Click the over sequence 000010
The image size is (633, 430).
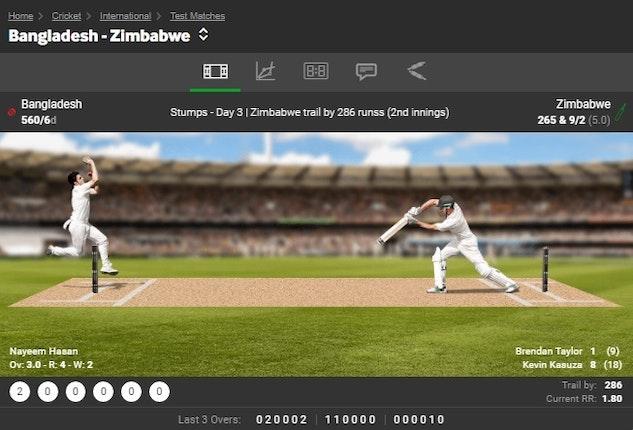pos(419,420)
